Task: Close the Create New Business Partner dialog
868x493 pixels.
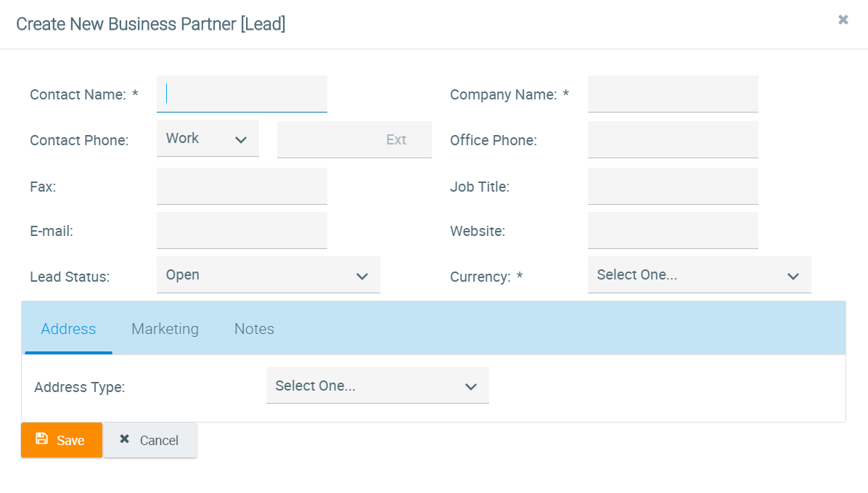Action: pyautogui.click(x=843, y=20)
